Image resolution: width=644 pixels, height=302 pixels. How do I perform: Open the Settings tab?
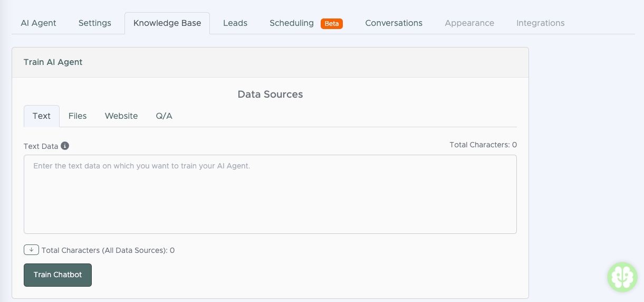[x=95, y=23]
